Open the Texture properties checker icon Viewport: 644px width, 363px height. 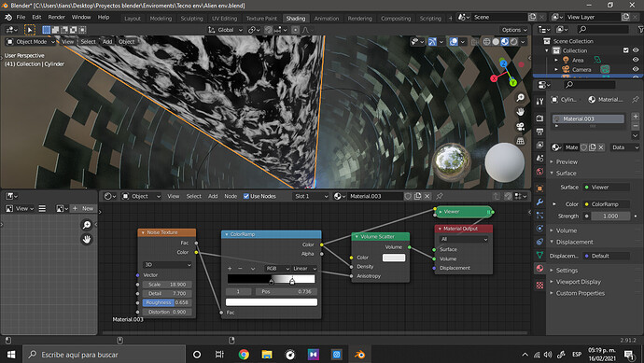coord(539,285)
